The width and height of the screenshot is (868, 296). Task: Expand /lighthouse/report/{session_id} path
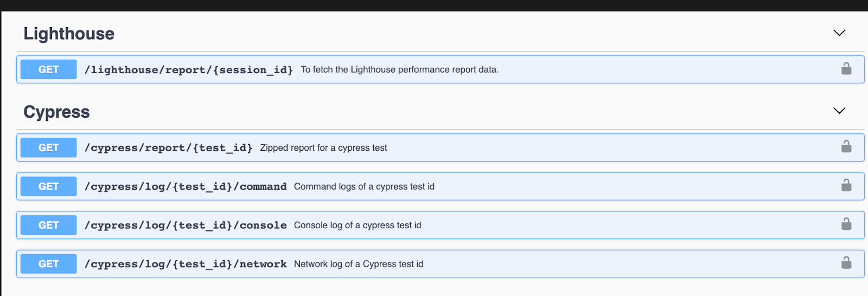(189, 70)
